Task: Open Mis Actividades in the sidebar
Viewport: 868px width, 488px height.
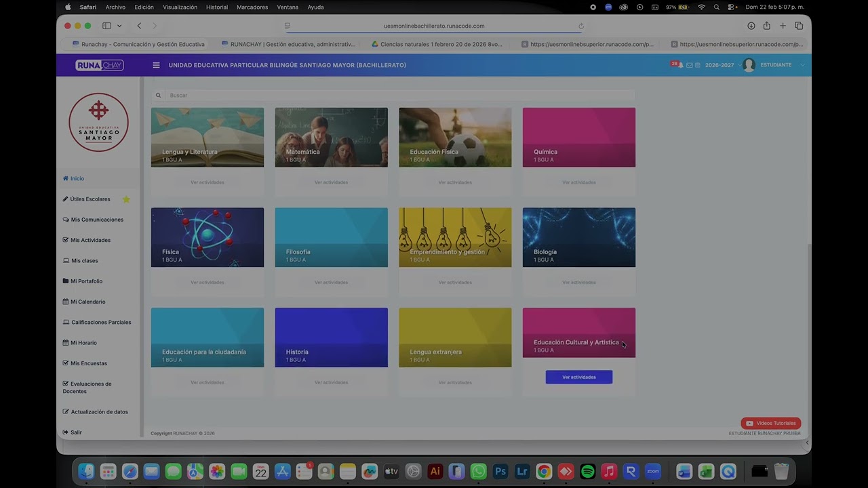Action: click(x=86, y=240)
